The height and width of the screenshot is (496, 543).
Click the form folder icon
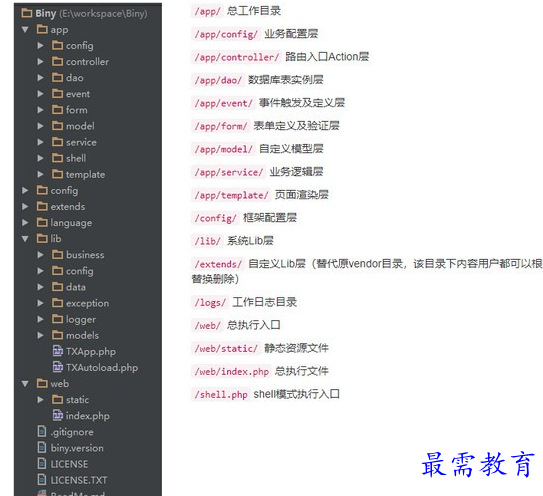pos(57,109)
